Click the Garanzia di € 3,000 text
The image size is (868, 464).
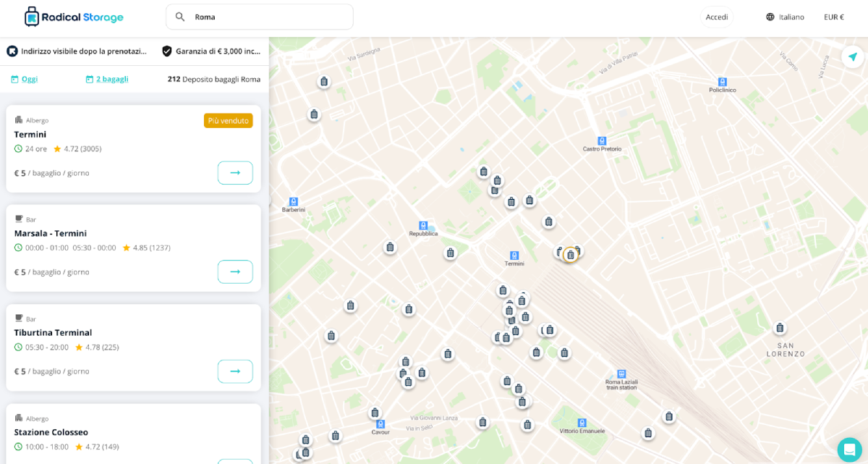(x=218, y=51)
